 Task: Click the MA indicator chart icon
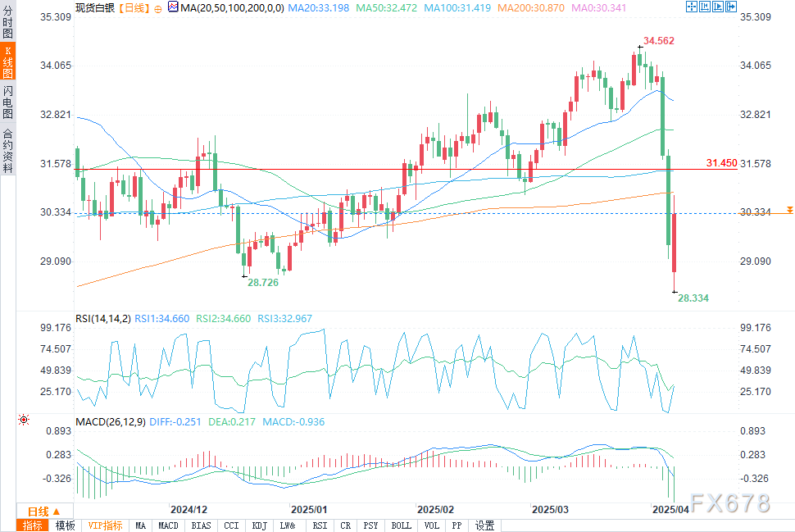coord(172,7)
